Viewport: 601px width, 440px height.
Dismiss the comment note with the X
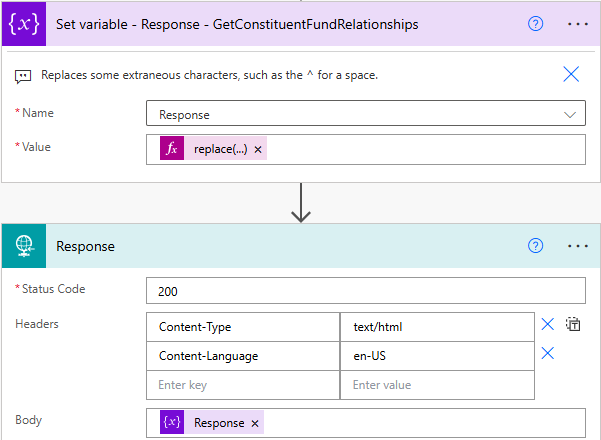(x=571, y=74)
